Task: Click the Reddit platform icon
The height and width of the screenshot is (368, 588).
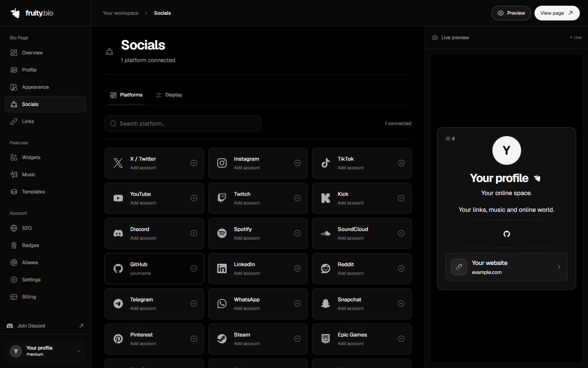Action: 325,269
